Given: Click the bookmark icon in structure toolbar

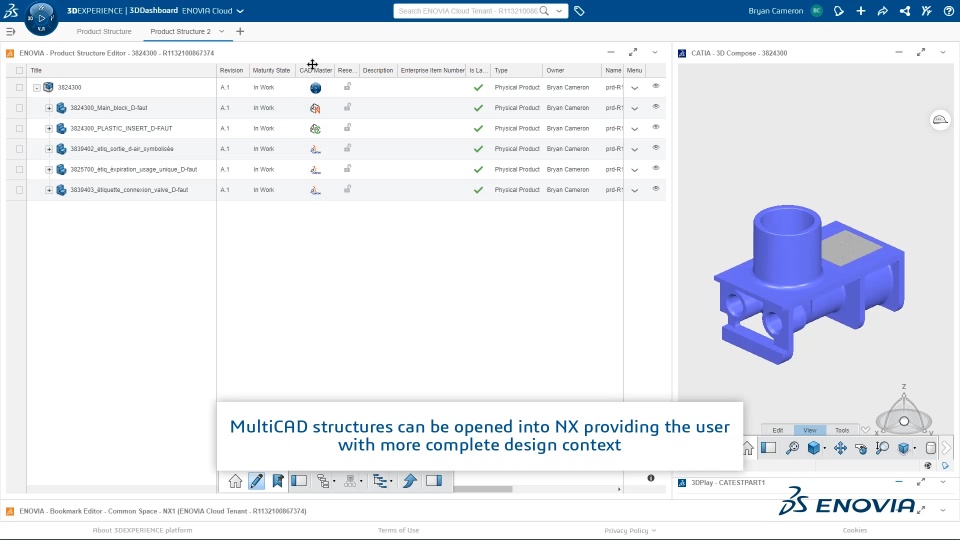Looking at the screenshot, I should coord(278,481).
